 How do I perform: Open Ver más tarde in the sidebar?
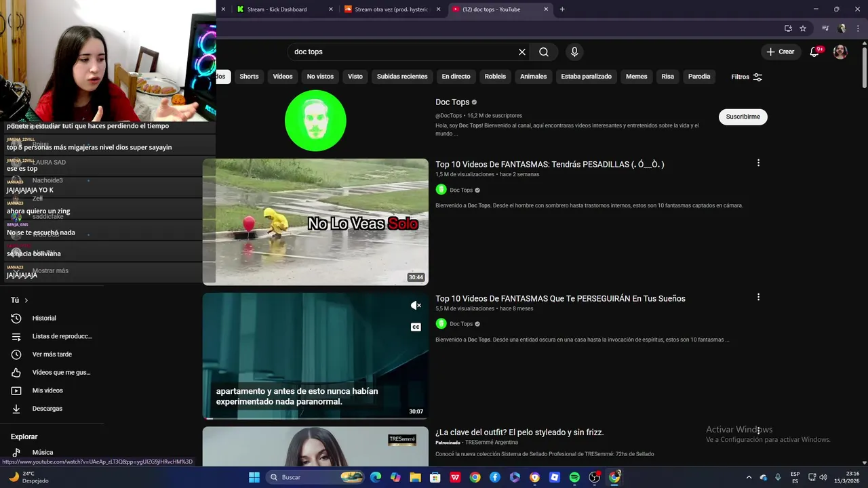(51, 354)
